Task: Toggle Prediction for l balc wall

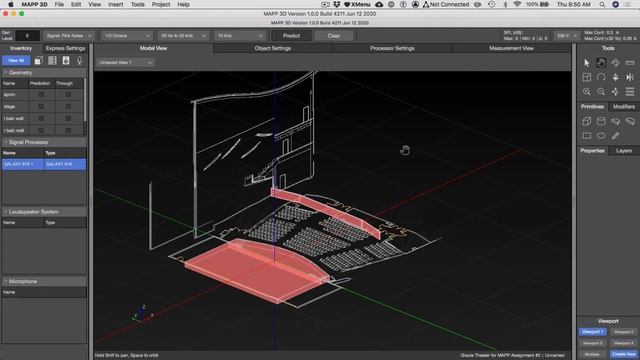Action: 41,118
